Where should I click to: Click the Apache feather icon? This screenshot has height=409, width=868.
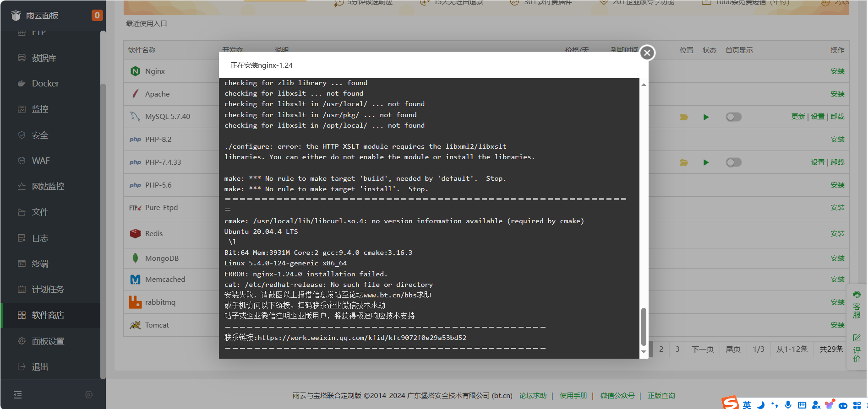point(135,94)
